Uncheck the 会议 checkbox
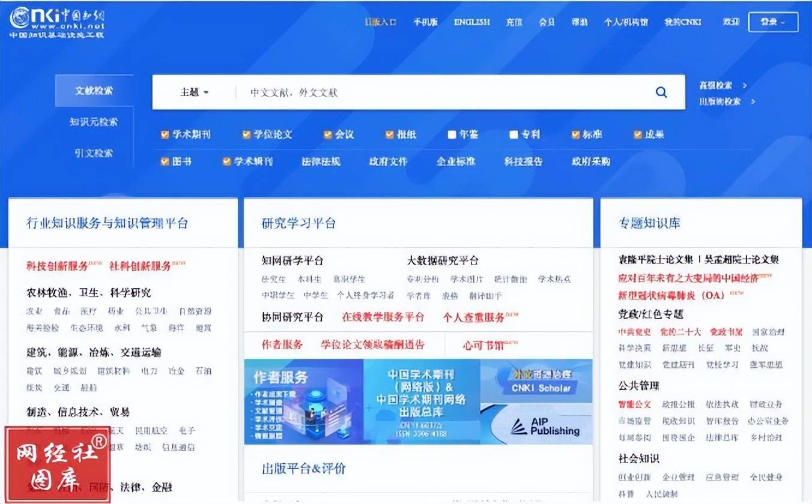This screenshot has height=504, width=812. click(x=328, y=134)
